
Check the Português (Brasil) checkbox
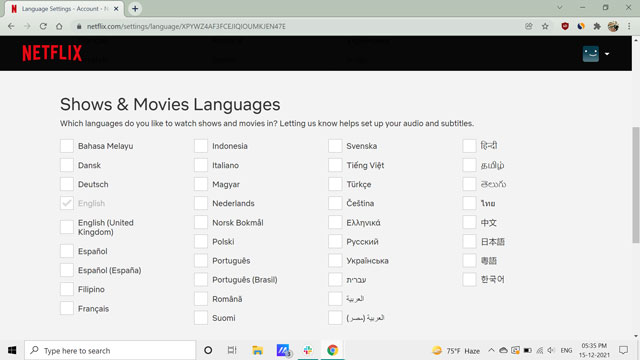click(x=201, y=280)
